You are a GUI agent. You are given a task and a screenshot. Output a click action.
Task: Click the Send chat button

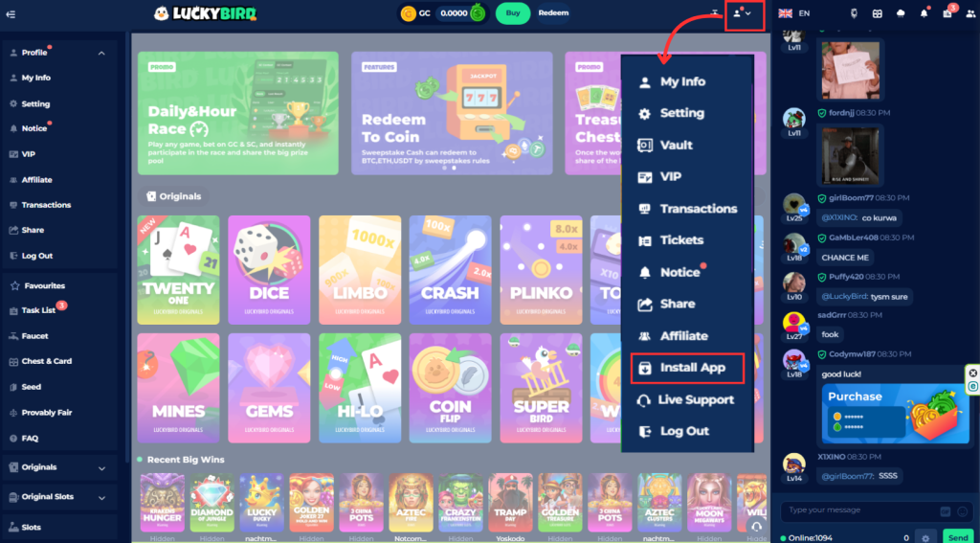point(957,537)
